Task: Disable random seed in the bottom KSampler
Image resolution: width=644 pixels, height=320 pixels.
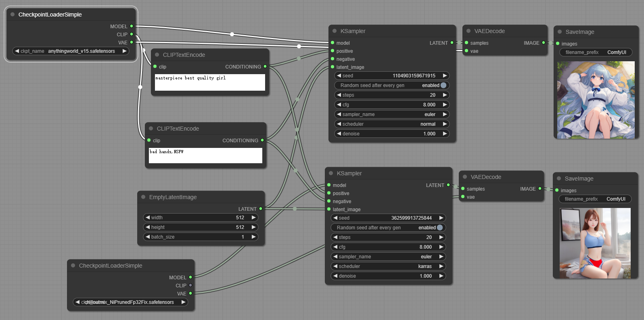Action: coord(439,228)
